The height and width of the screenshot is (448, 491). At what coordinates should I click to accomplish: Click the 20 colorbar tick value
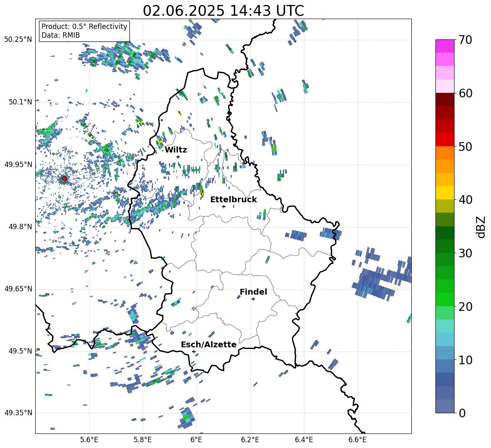(x=465, y=307)
